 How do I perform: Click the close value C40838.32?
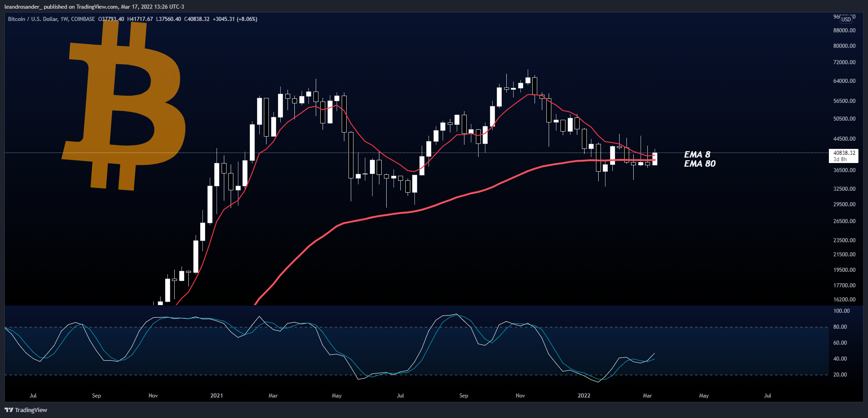[197, 19]
